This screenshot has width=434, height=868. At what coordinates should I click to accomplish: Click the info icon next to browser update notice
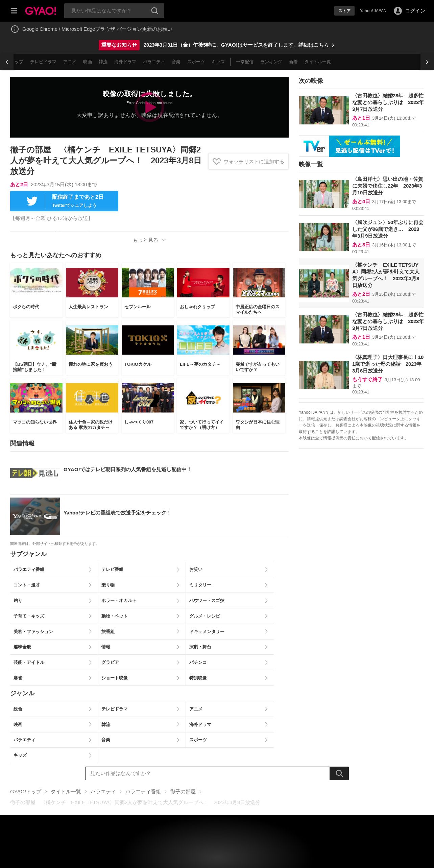point(15,29)
